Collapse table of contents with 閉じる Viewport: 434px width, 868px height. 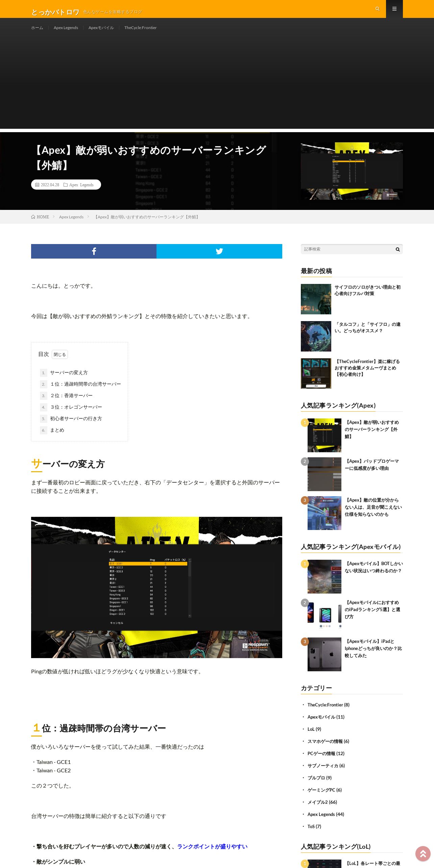60,354
